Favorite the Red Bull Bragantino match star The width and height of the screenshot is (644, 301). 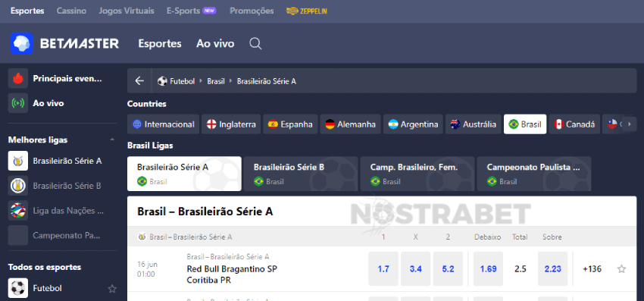[x=622, y=269]
